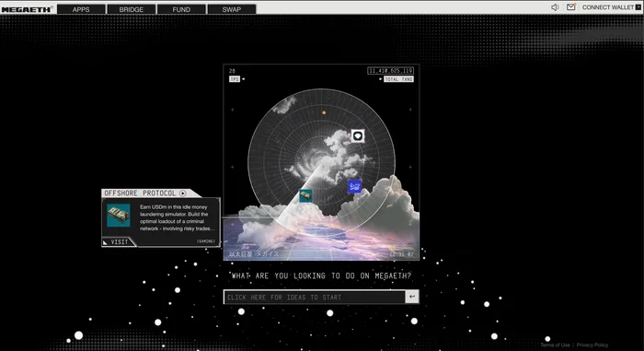Open the Privacy Policy link
Screen dimensions: 644x351
[x=592, y=345]
